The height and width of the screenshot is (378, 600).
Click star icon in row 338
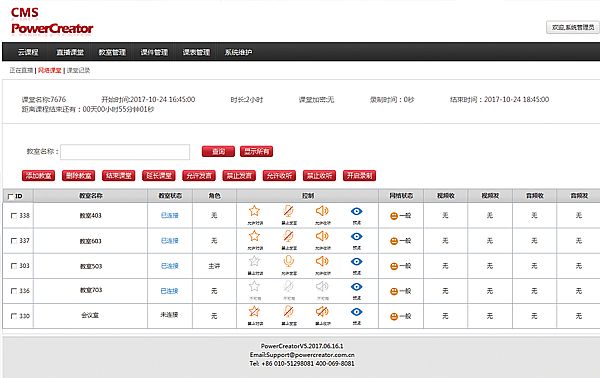pyautogui.click(x=254, y=211)
